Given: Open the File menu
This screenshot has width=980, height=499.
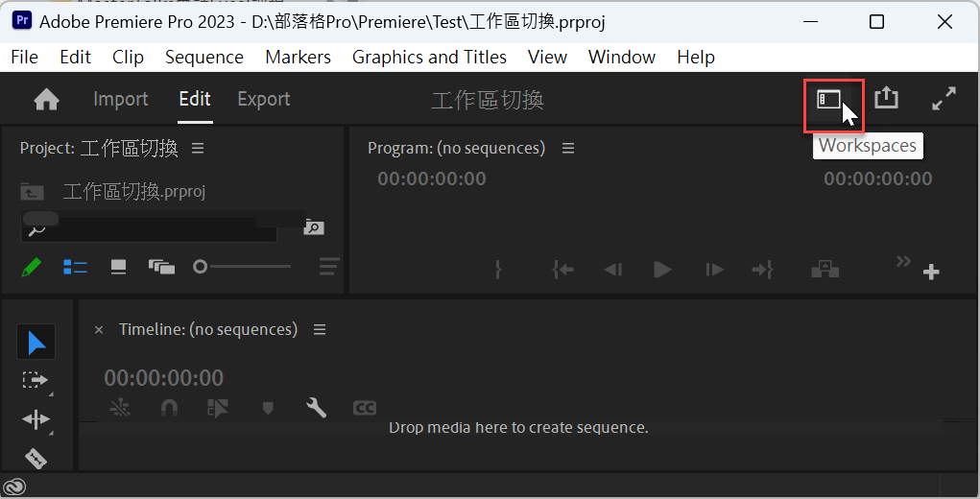Looking at the screenshot, I should [24, 57].
